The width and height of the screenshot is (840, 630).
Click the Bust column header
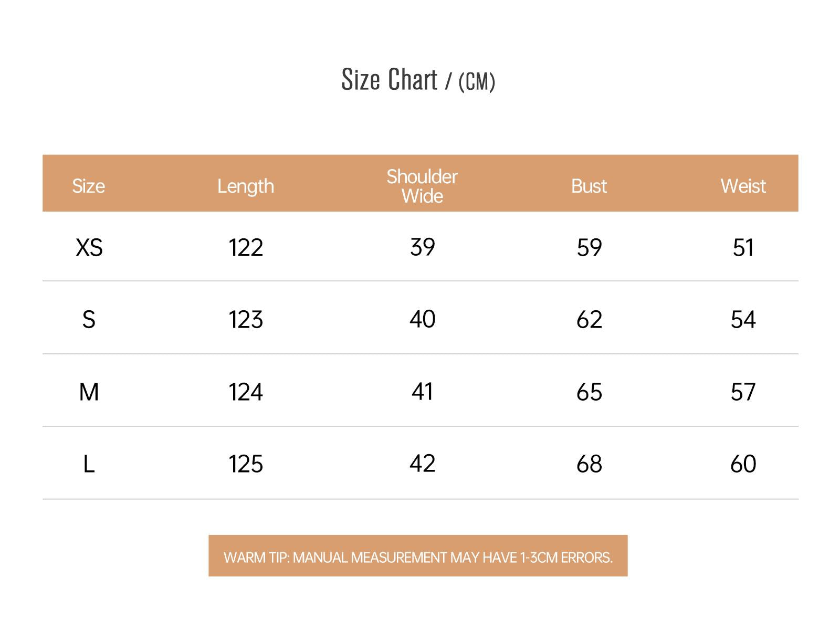click(x=589, y=186)
